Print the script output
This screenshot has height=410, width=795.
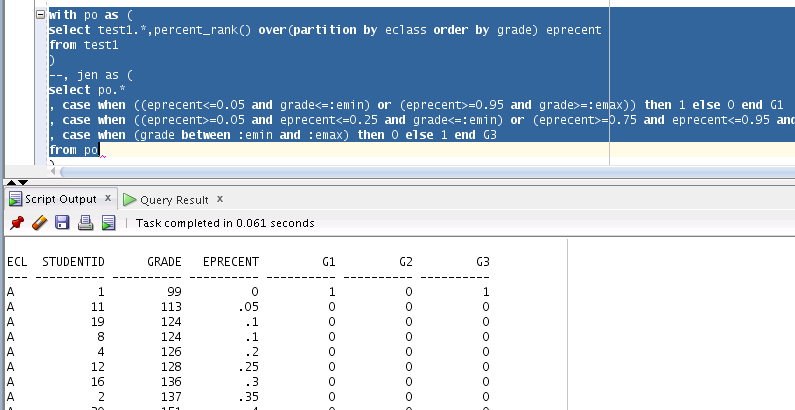(x=85, y=222)
